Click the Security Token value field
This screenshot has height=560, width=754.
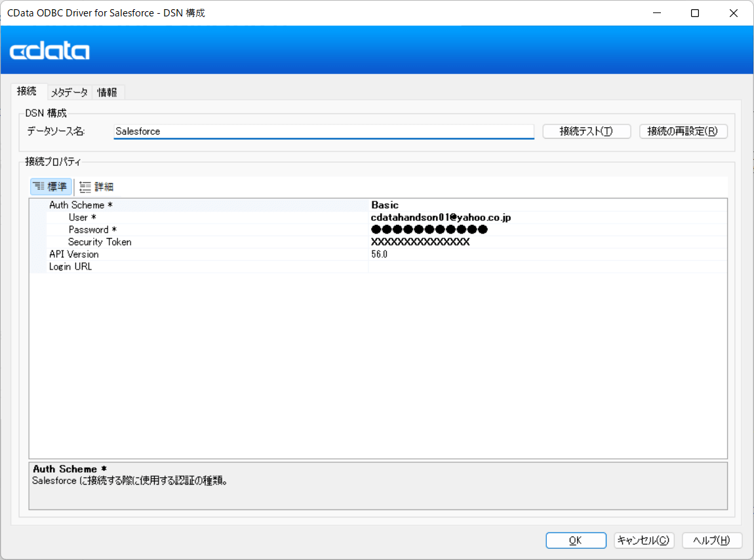[547, 242]
